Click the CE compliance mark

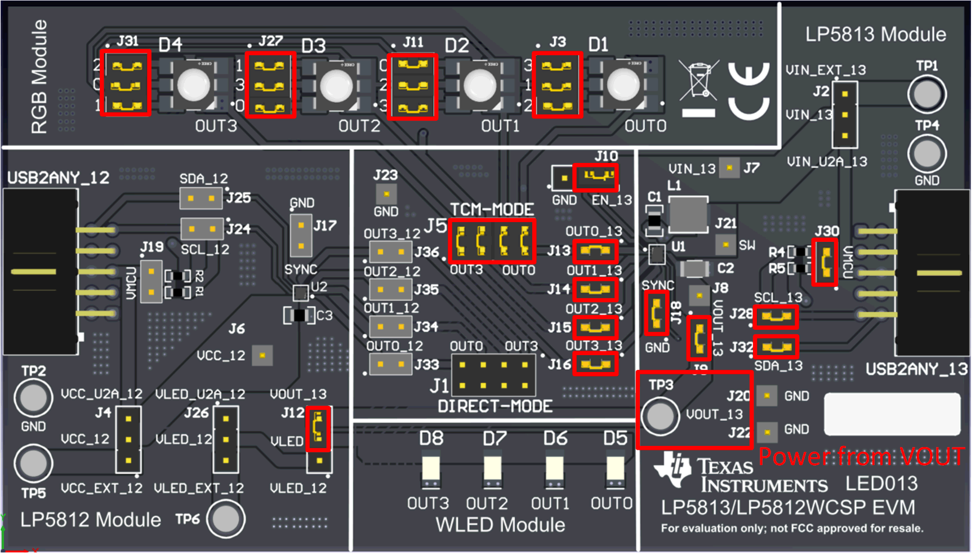click(749, 91)
